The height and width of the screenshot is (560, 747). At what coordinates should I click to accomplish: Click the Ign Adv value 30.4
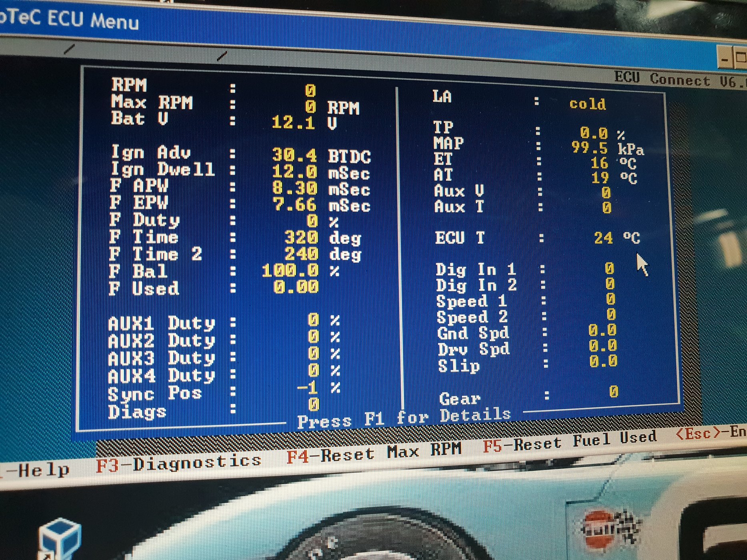coord(294,155)
